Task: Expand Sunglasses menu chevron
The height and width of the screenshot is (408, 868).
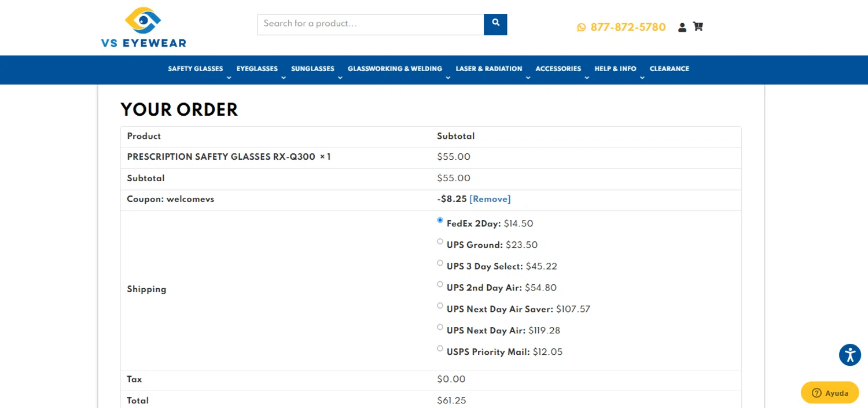Action: (340, 78)
